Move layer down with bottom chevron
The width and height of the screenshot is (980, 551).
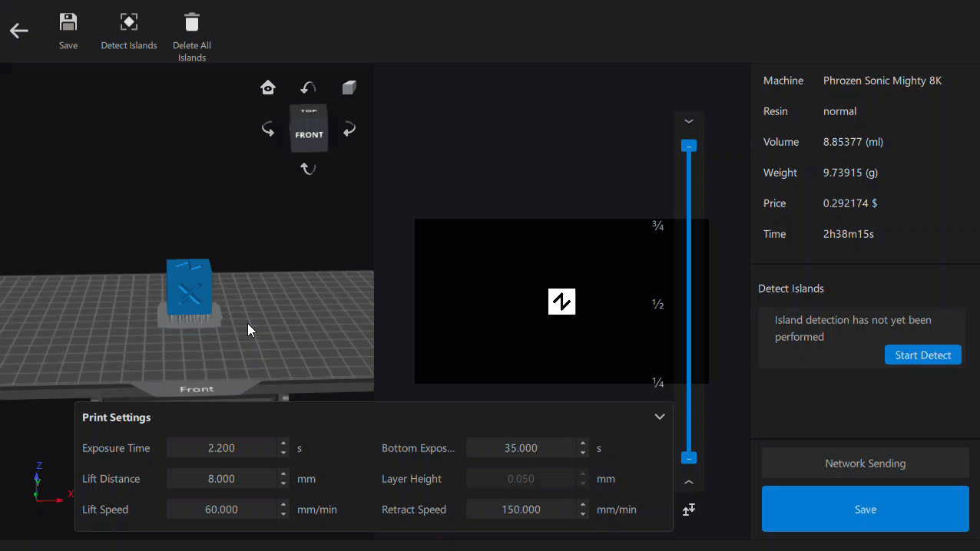click(689, 483)
